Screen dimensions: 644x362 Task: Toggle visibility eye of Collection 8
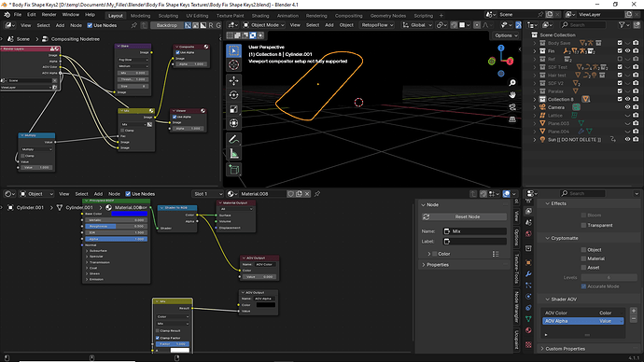[x=627, y=99]
